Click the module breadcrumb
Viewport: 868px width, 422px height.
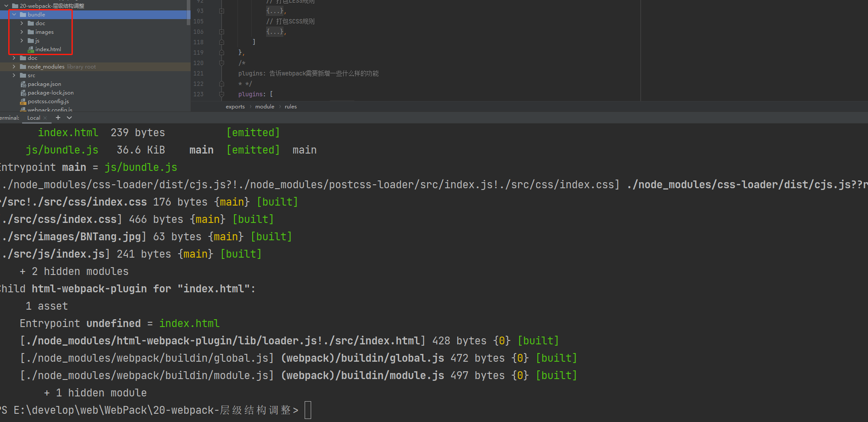tap(265, 106)
